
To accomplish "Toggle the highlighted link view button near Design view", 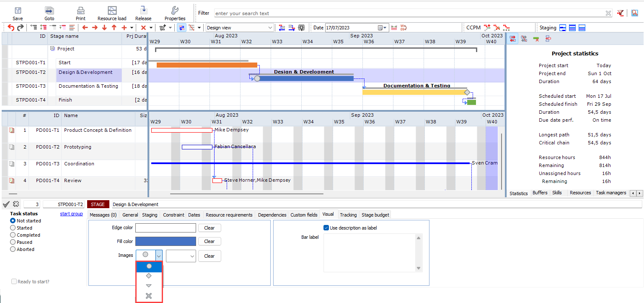I will pyautogui.click(x=182, y=28).
